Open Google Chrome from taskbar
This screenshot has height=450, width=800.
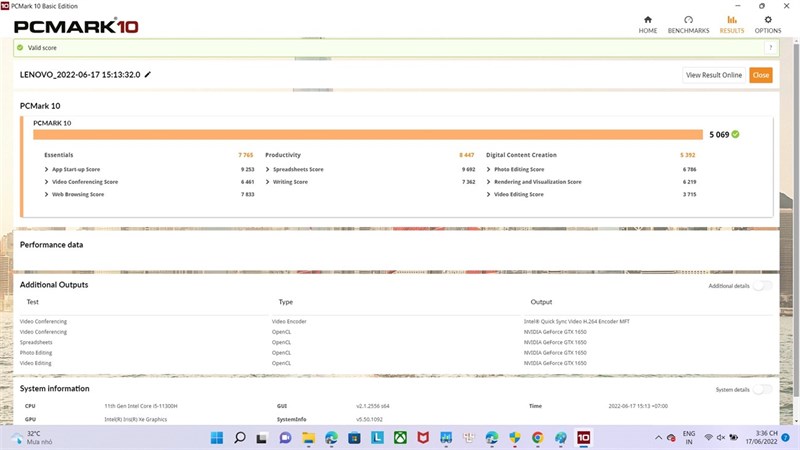coord(537,438)
